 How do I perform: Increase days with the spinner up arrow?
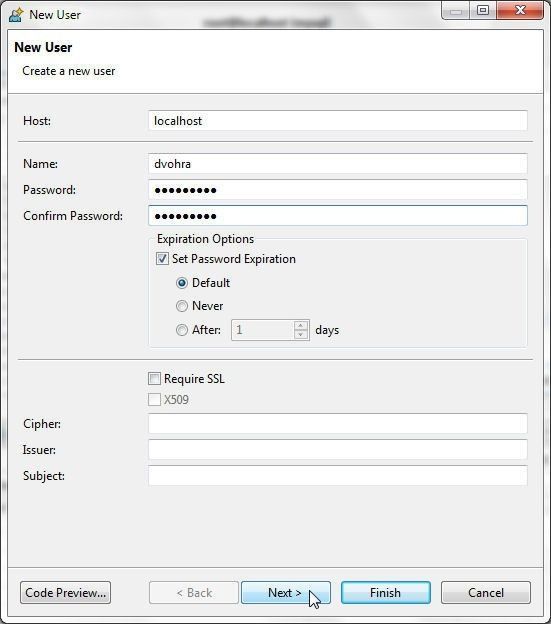tap(301, 326)
